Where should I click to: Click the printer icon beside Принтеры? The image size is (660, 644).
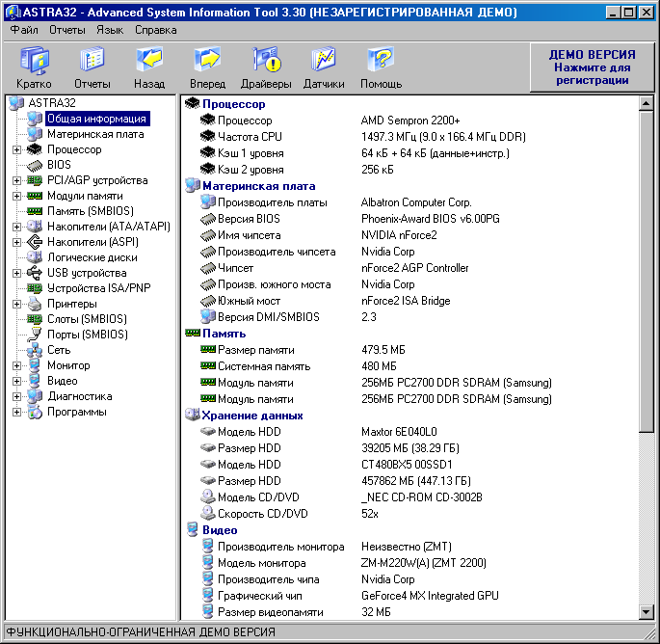(35, 304)
